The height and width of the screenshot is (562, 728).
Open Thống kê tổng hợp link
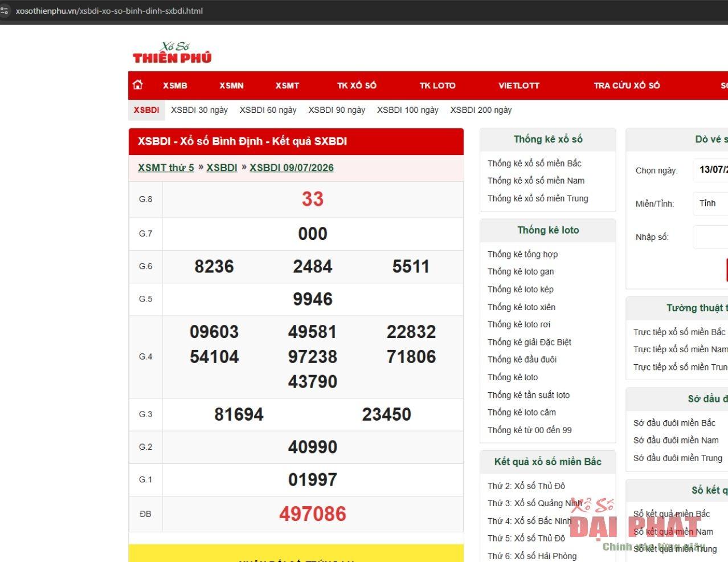point(522,254)
